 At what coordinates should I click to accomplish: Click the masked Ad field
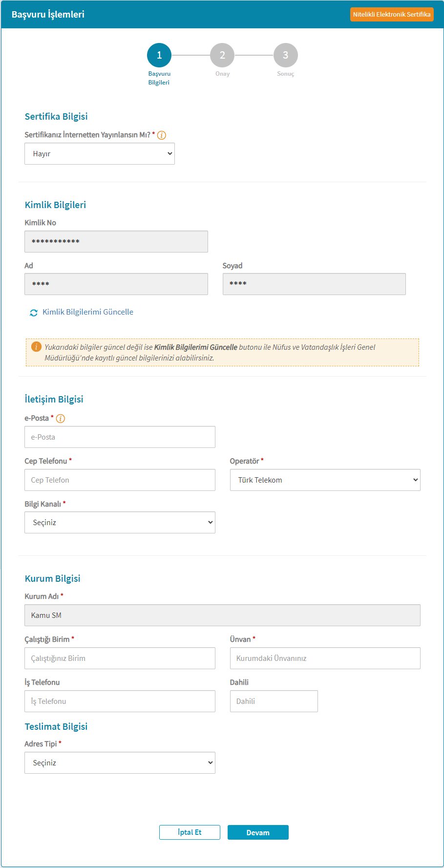pyautogui.click(x=116, y=284)
